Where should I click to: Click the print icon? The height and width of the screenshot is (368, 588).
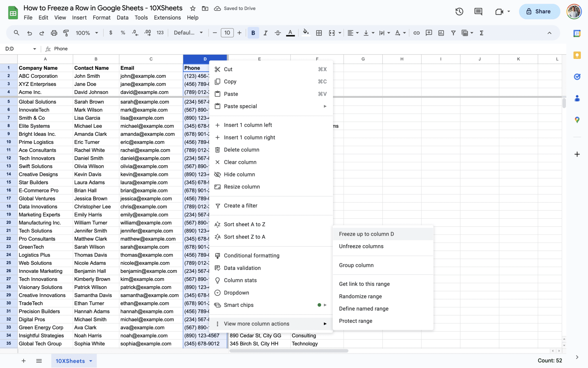pyautogui.click(x=54, y=33)
